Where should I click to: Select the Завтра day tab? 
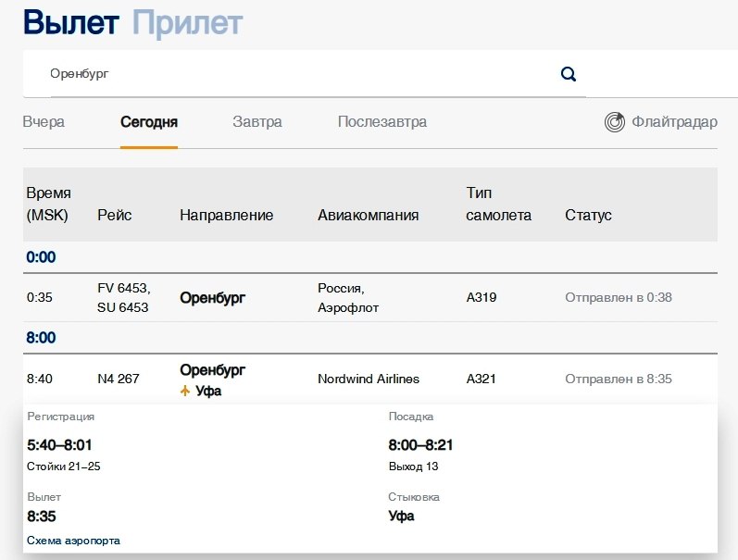pos(257,122)
